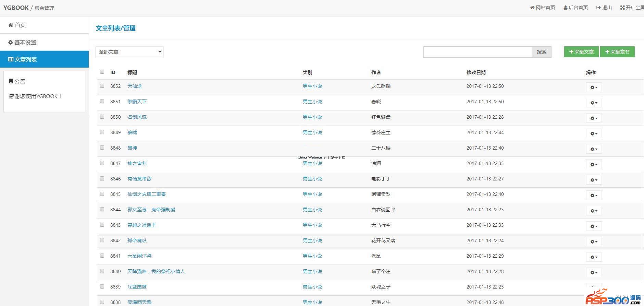
Task: Click 男生小说 category for article 8852
Action: pyautogui.click(x=312, y=86)
